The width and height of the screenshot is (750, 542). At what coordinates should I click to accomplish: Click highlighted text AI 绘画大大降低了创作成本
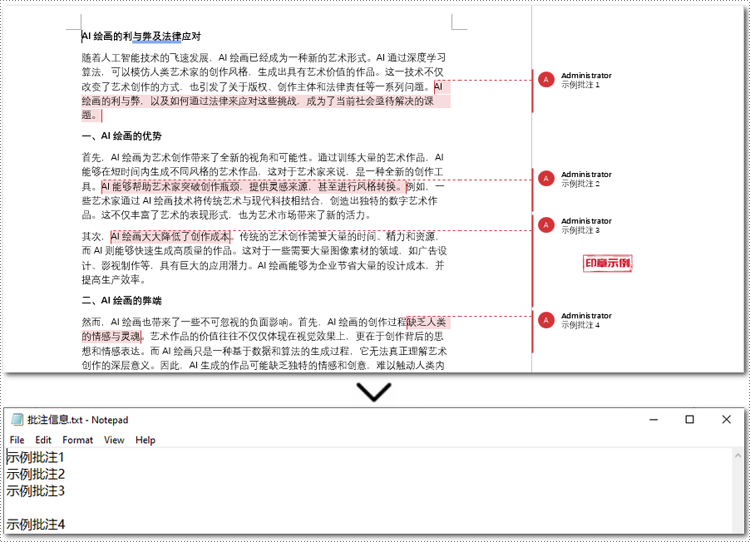point(170,236)
